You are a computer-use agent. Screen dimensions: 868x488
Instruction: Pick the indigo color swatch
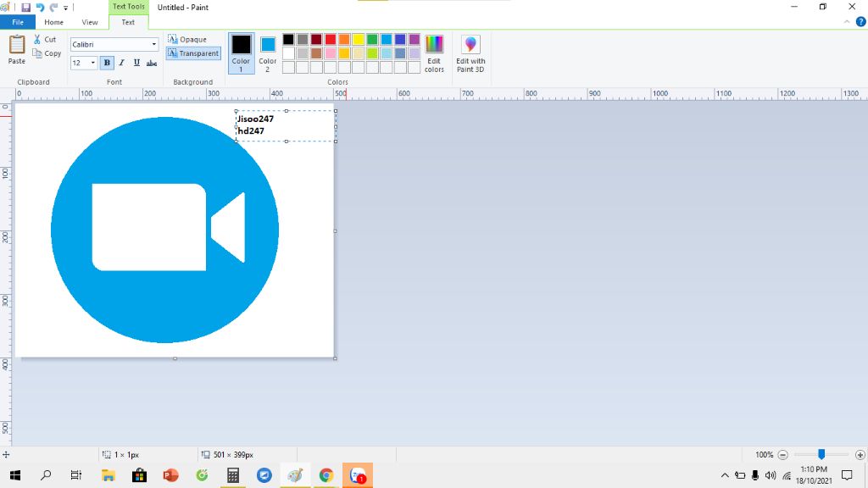click(x=400, y=39)
